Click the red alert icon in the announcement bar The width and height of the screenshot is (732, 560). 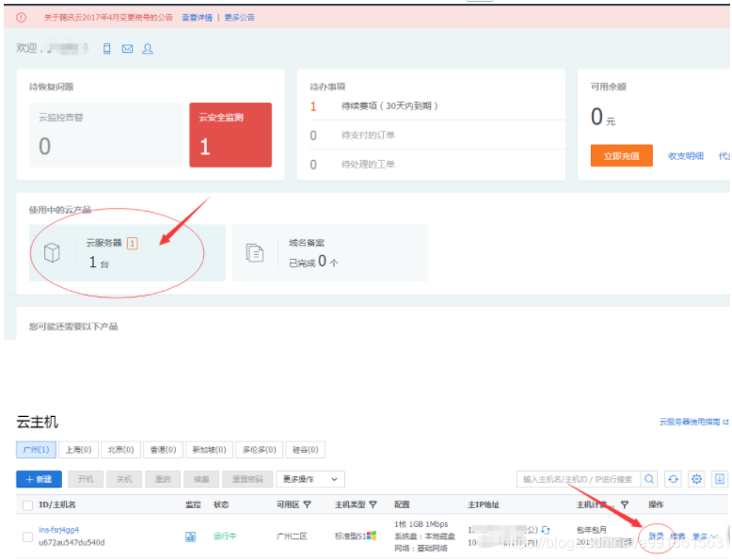point(22,18)
